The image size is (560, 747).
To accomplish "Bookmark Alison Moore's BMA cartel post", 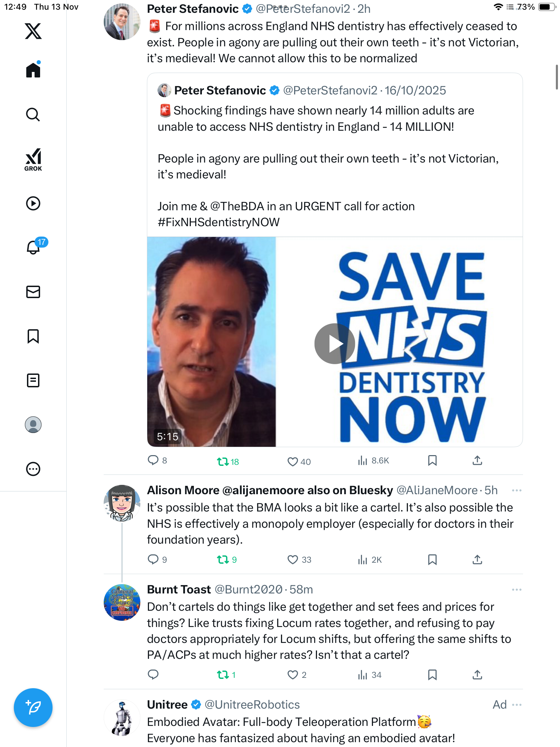I will [432, 560].
